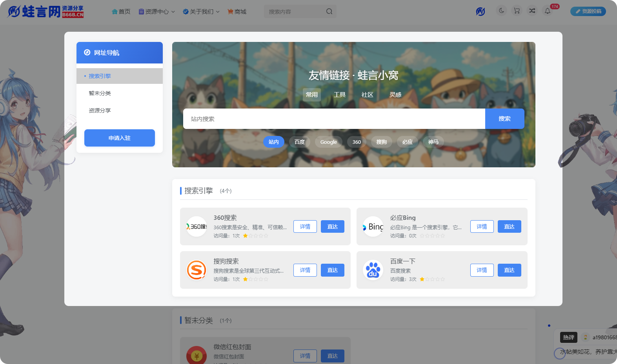Switch to the 工具 tab
The width and height of the screenshot is (617, 364).
(x=340, y=95)
